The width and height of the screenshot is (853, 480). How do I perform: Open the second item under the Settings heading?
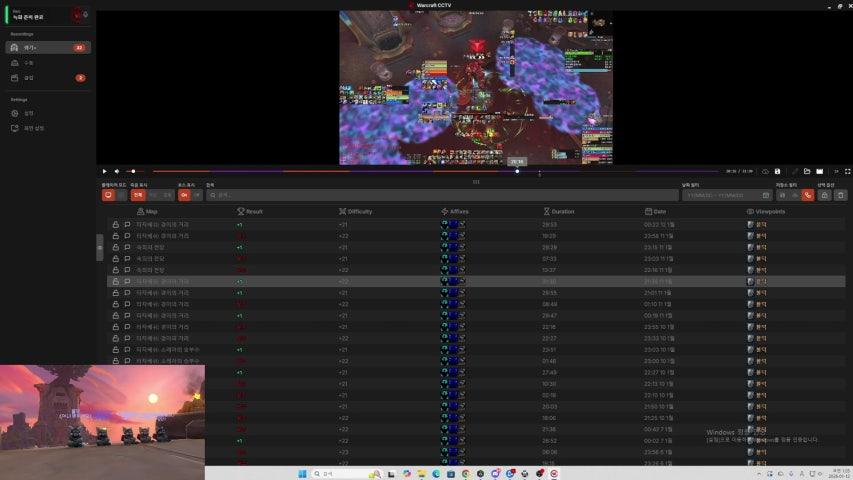click(48, 128)
